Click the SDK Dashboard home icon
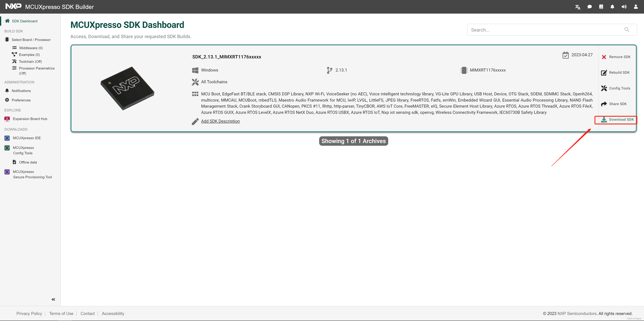The image size is (644, 321). [7, 21]
